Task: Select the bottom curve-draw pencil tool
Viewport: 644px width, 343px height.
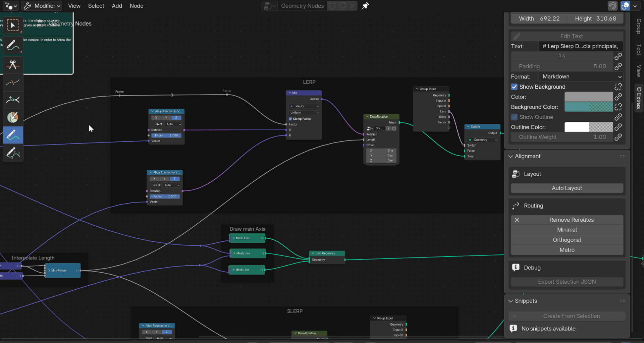Action: coord(13,153)
